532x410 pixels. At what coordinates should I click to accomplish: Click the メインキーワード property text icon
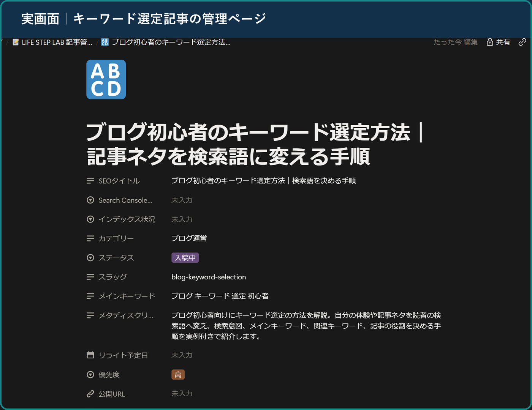tap(90, 296)
